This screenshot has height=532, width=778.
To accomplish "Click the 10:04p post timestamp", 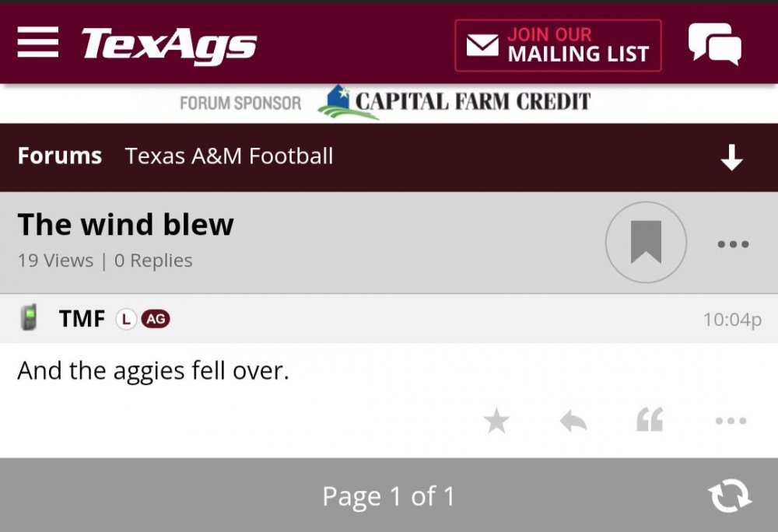I will tap(731, 320).
